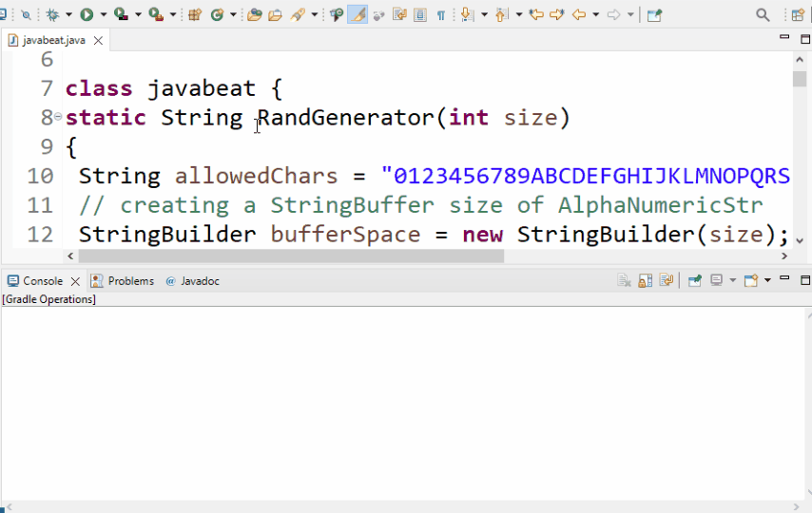The width and height of the screenshot is (812, 513).
Task: Launch Coverage run icon
Action: click(x=121, y=15)
